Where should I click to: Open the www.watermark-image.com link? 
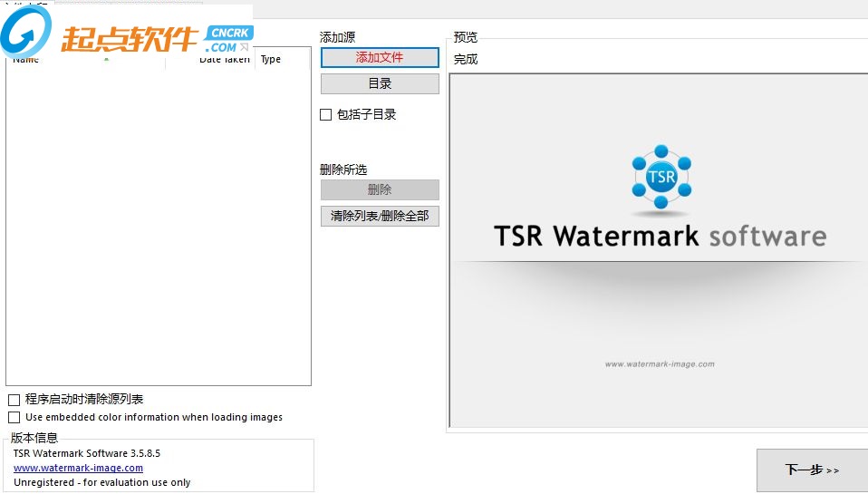click(78, 468)
